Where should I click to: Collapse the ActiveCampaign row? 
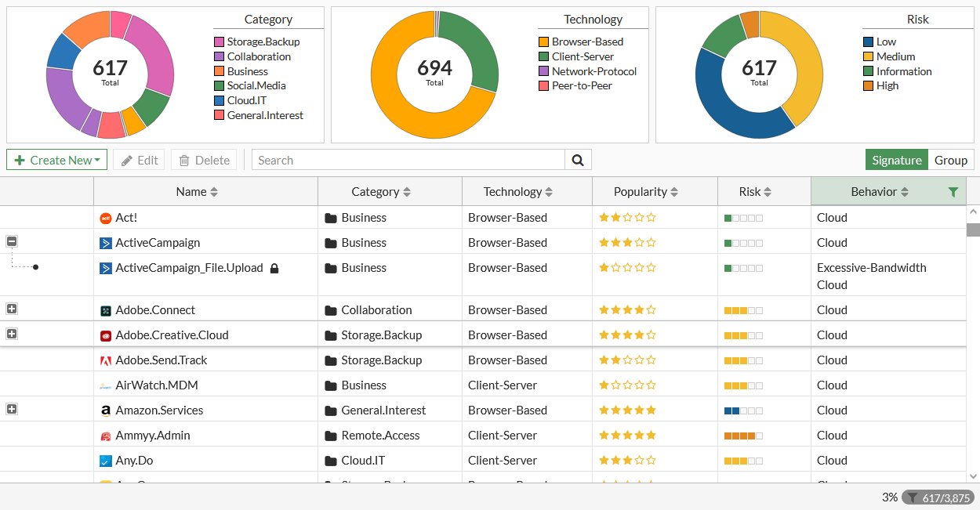click(12, 242)
